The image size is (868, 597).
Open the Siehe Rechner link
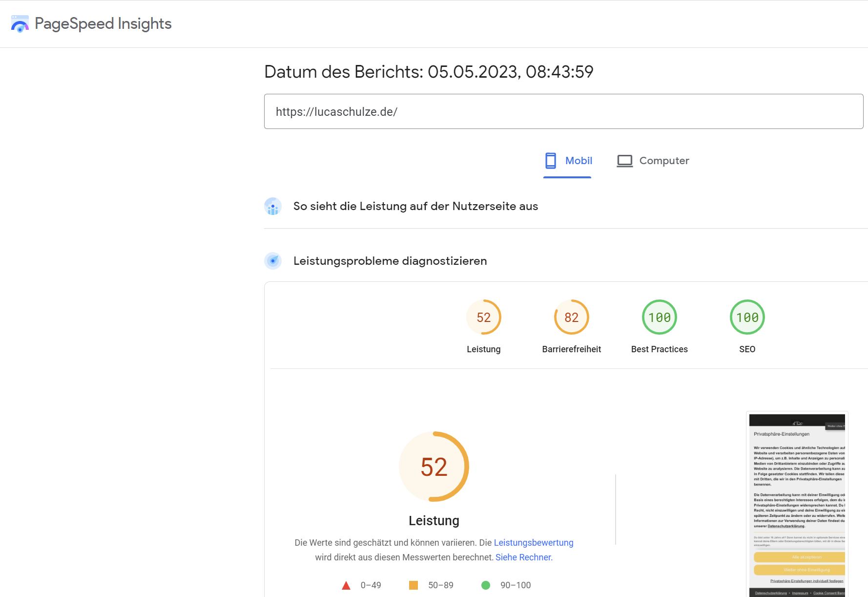tap(523, 557)
